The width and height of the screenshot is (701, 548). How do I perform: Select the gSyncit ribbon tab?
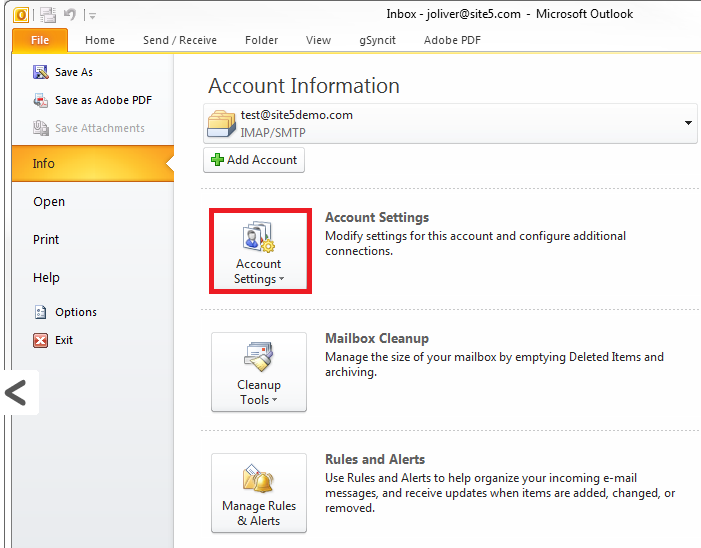tap(376, 40)
